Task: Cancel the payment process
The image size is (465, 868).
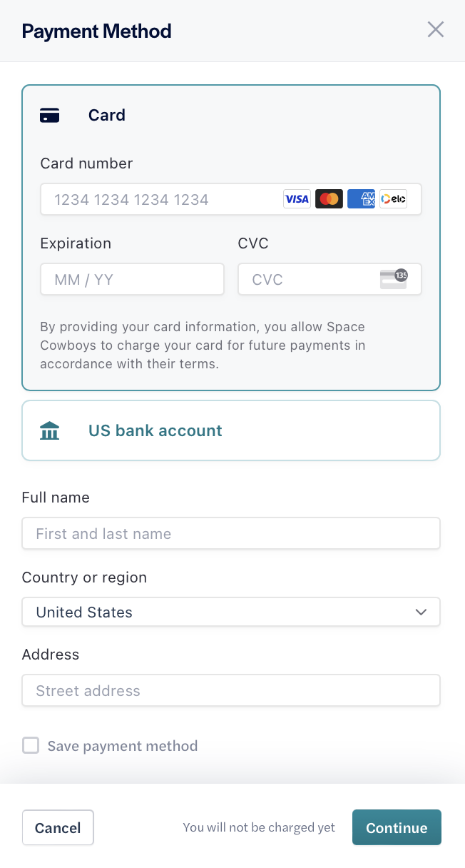Action: (58, 827)
